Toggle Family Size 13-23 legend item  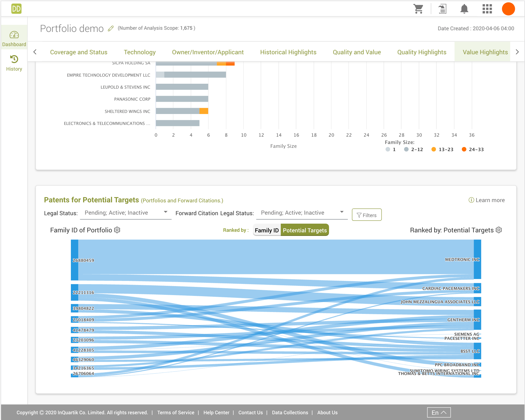(x=442, y=149)
